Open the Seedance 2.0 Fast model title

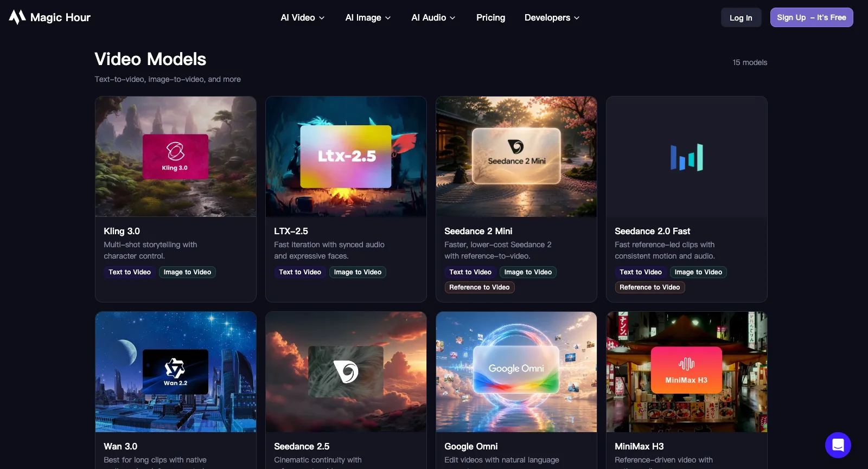point(652,231)
